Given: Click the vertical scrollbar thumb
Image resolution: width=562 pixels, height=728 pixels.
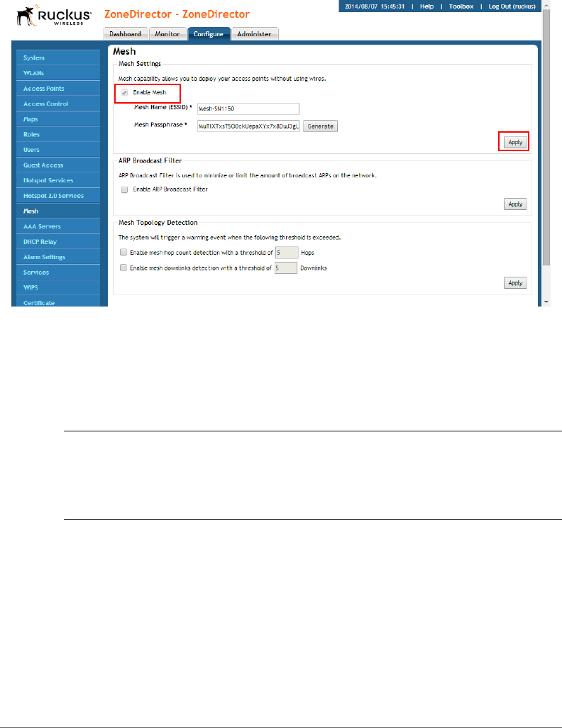Looking at the screenshot, I should pos(546,137).
